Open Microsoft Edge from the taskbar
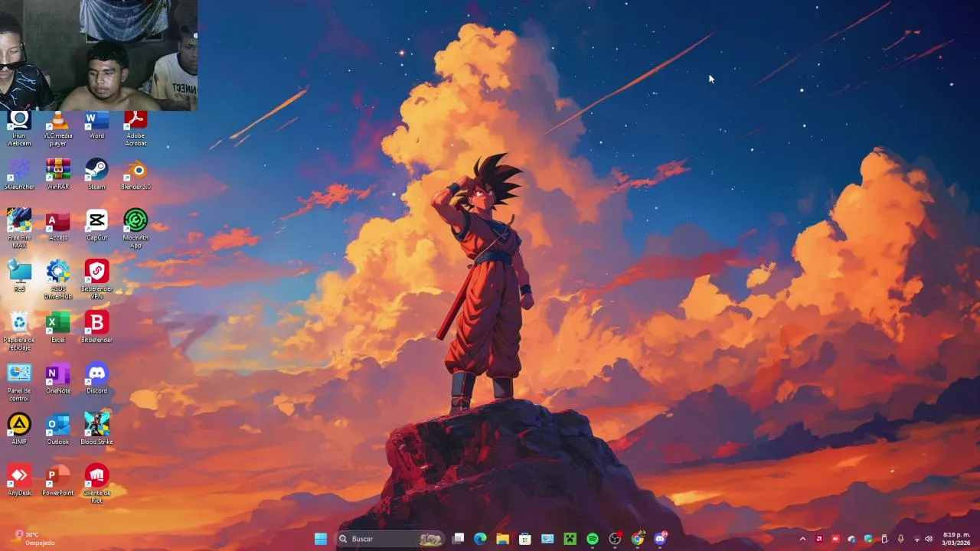980x551 pixels. click(480, 539)
